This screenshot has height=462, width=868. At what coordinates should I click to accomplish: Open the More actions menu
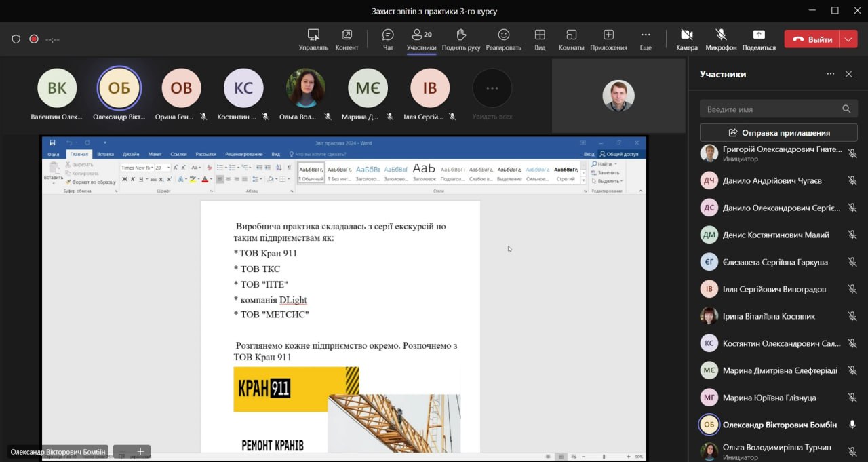coord(645,39)
